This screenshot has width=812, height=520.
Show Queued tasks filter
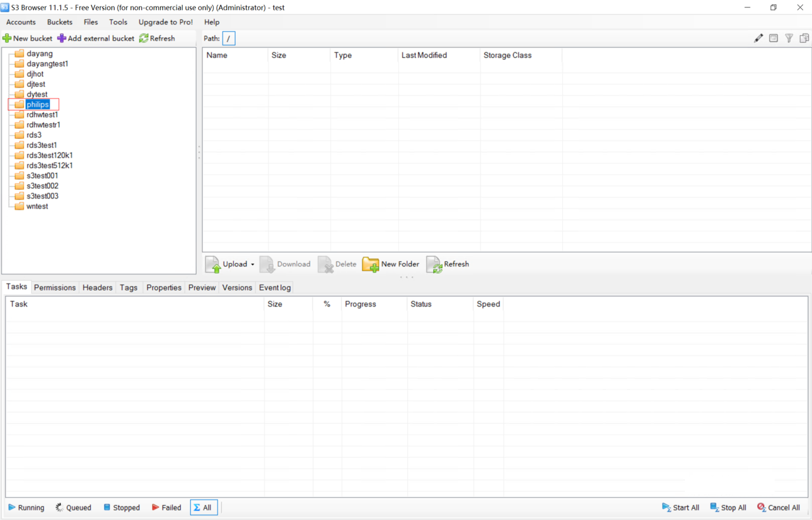[73, 508]
